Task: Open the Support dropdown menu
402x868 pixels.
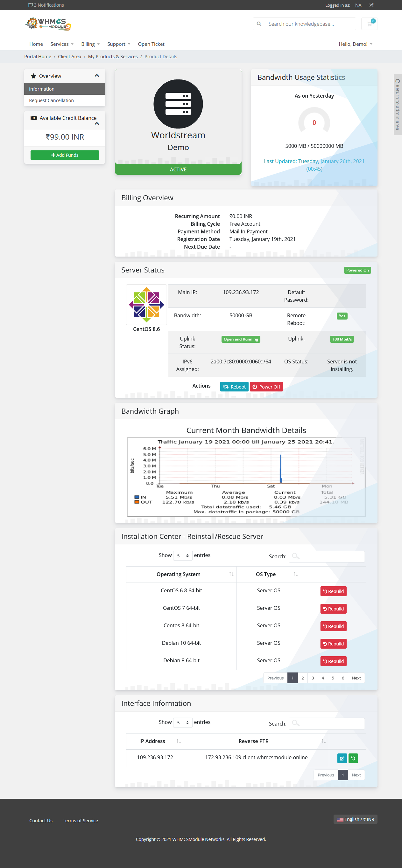Action: point(119,44)
